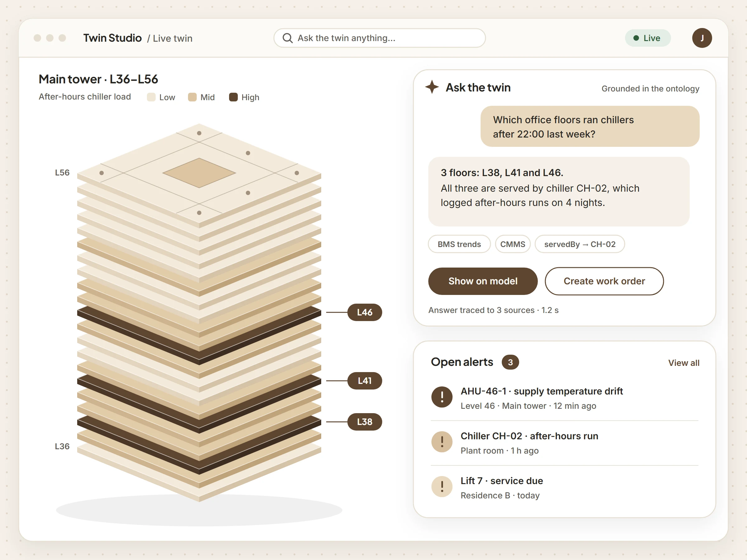Click the Show on model button
The height and width of the screenshot is (560, 747).
point(482,281)
